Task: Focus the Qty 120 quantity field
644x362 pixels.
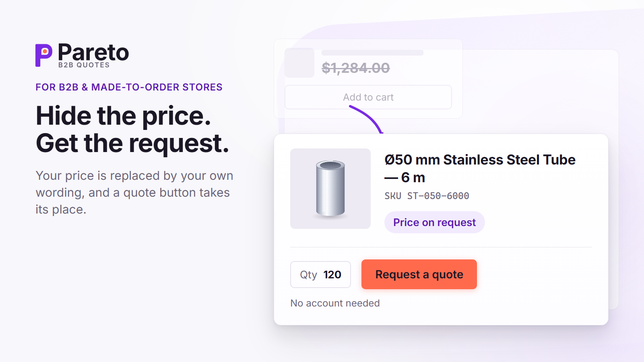Action: [320, 275]
